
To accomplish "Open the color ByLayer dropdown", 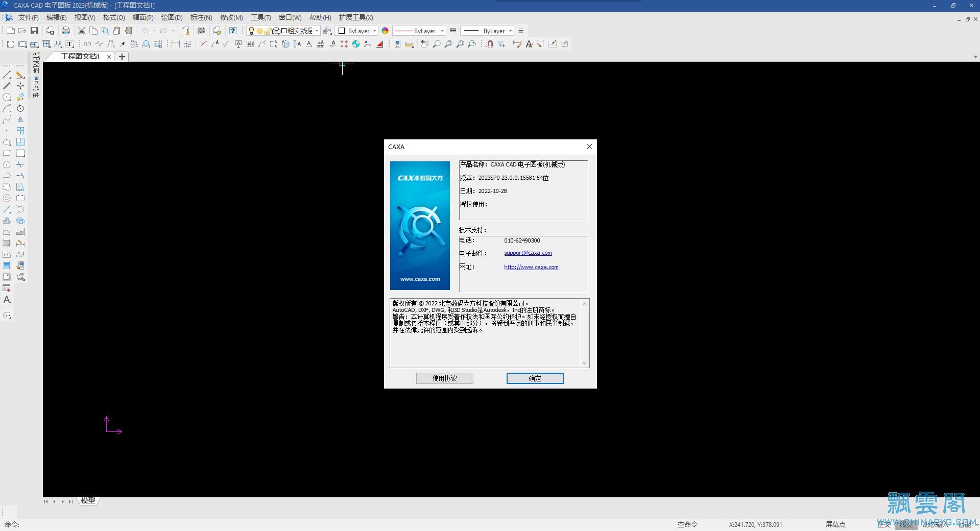I will point(357,31).
